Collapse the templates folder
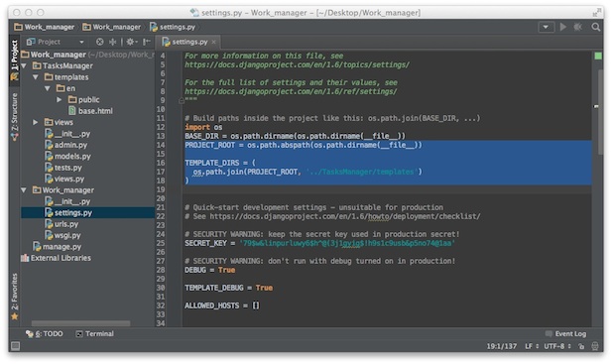612x364 pixels. pyautogui.click(x=36, y=76)
